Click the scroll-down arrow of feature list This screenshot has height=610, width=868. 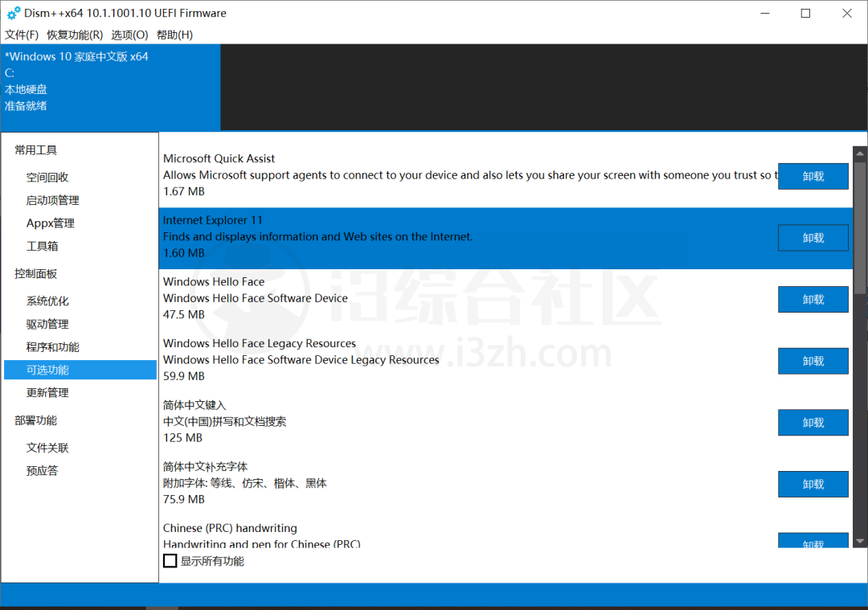click(860, 541)
